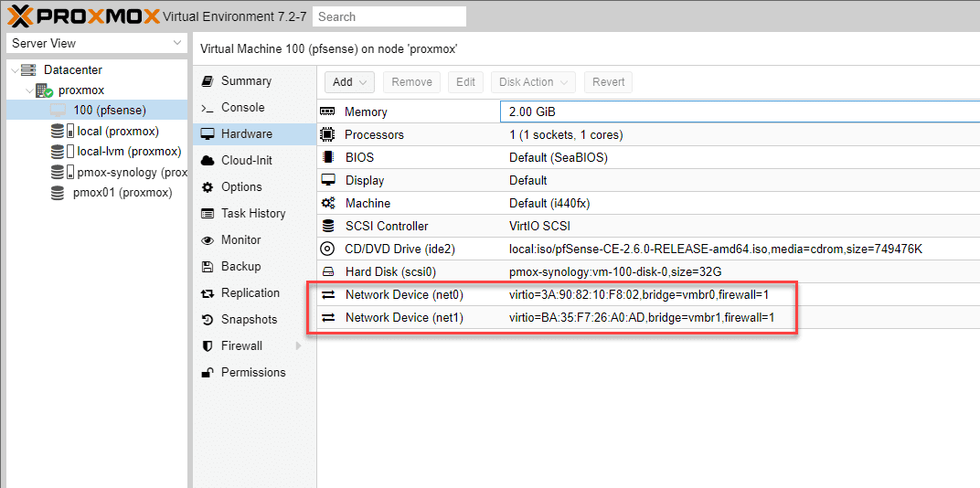Click the Network Device (net0) icon
Viewport: 980px width, 488px height.
tap(327, 294)
